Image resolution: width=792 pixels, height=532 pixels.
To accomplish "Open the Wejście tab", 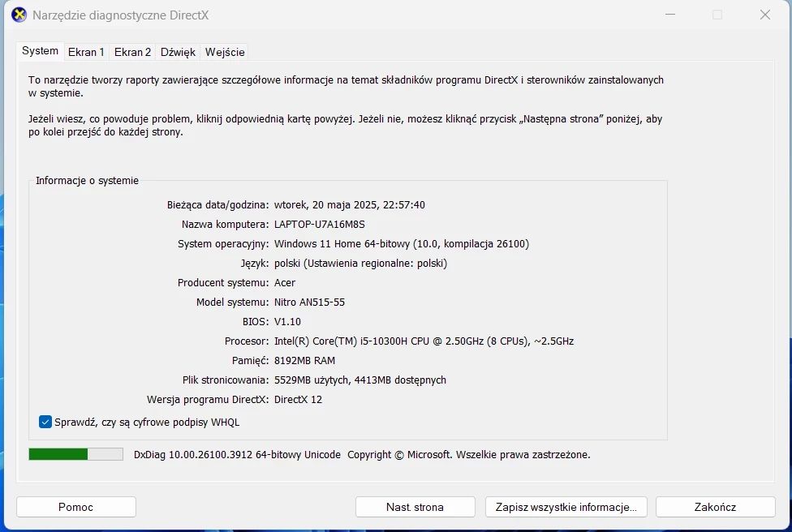I will (x=225, y=52).
